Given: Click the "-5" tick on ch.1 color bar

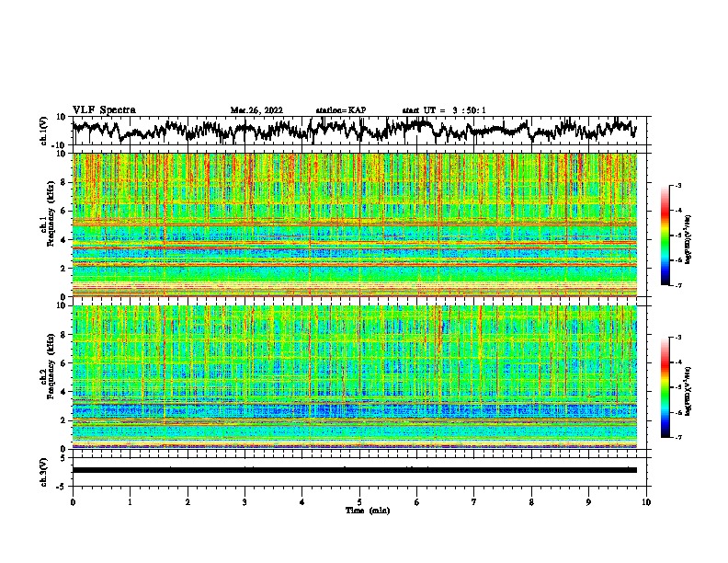Looking at the screenshot, I should (x=678, y=236).
